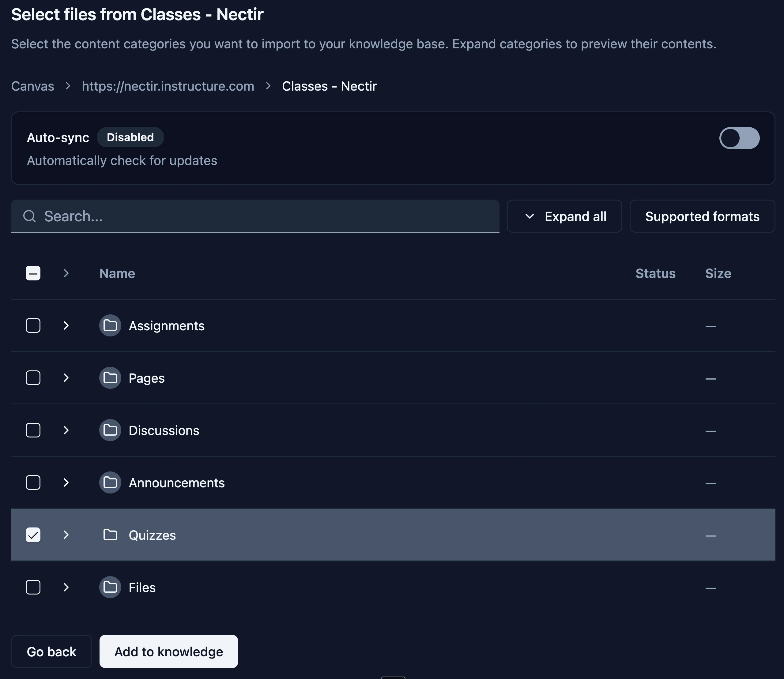Open the Canvas breadcrumb link
The image size is (784, 679).
32,86
